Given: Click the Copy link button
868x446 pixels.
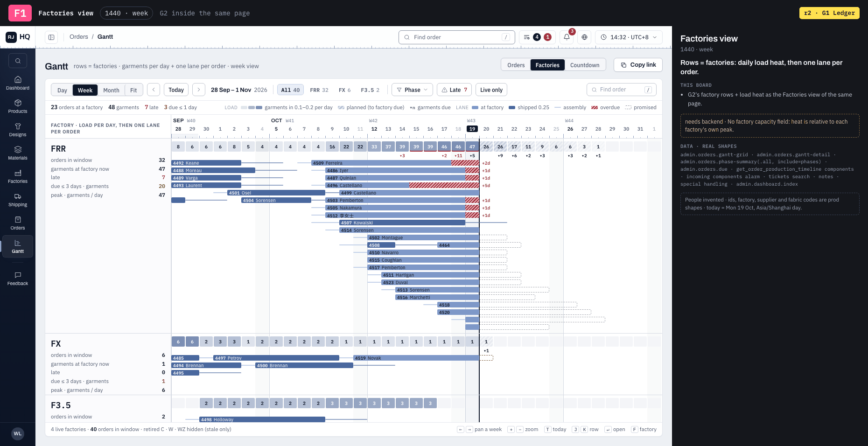Looking at the screenshot, I should point(638,65).
